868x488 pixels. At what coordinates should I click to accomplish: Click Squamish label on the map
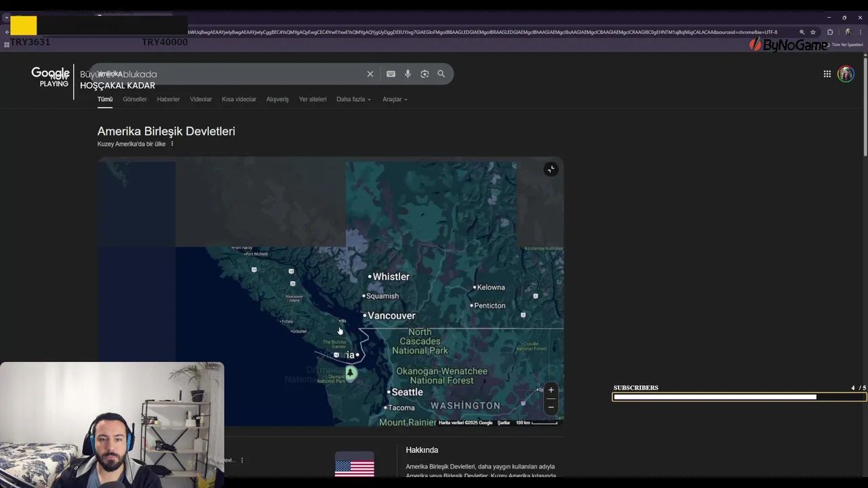382,296
